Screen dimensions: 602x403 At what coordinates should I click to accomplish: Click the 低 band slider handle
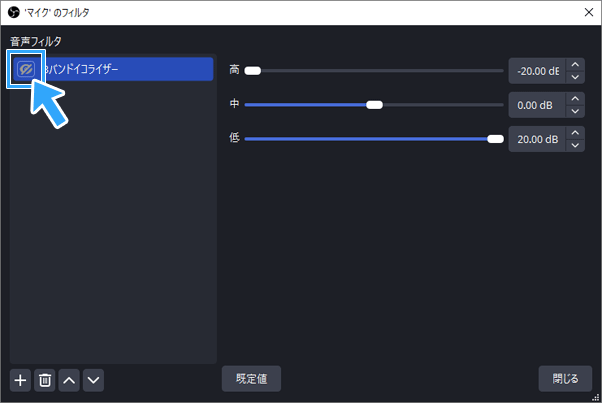tap(495, 139)
